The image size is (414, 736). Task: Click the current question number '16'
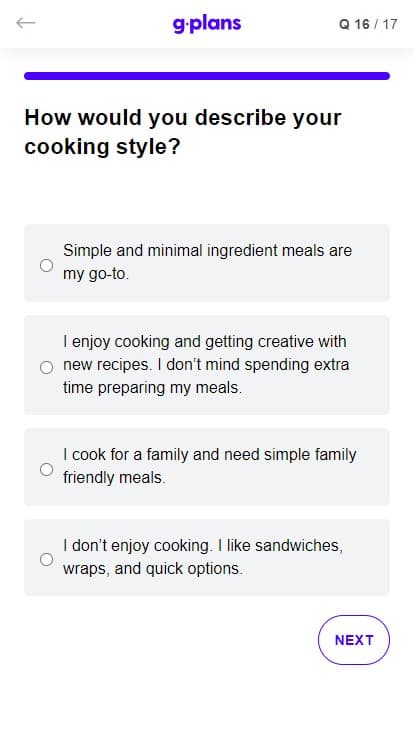coord(362,24)
